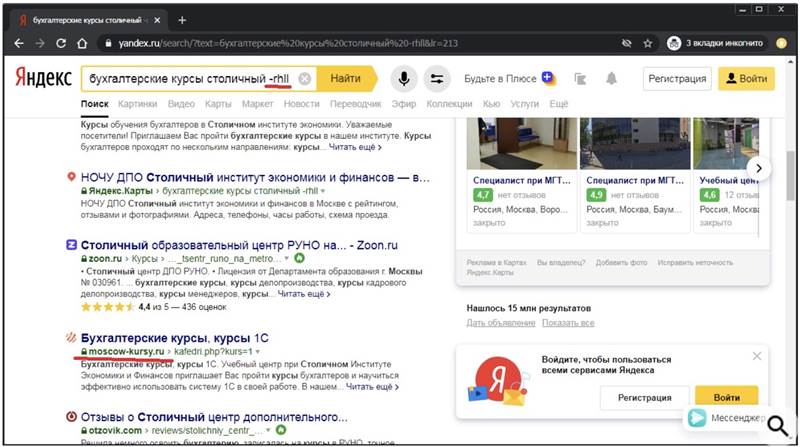This screenshot has height=447, width=800.
Task: Click the Показать все link
Action: pos(568,322)
